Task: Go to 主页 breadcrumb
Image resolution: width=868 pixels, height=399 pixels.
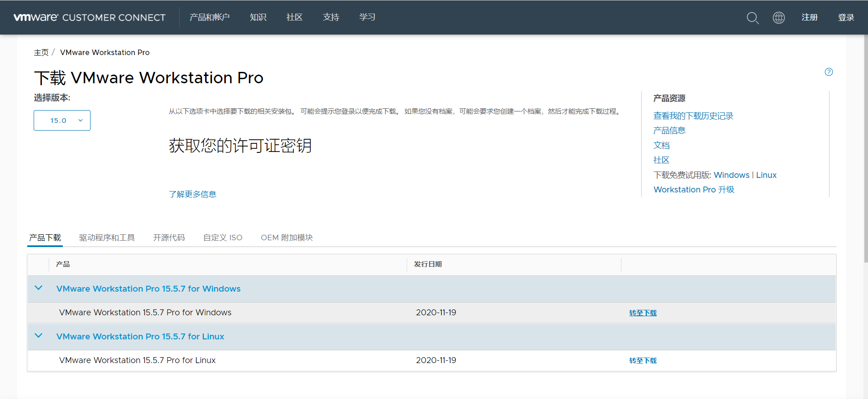Action: coord(41,52)
